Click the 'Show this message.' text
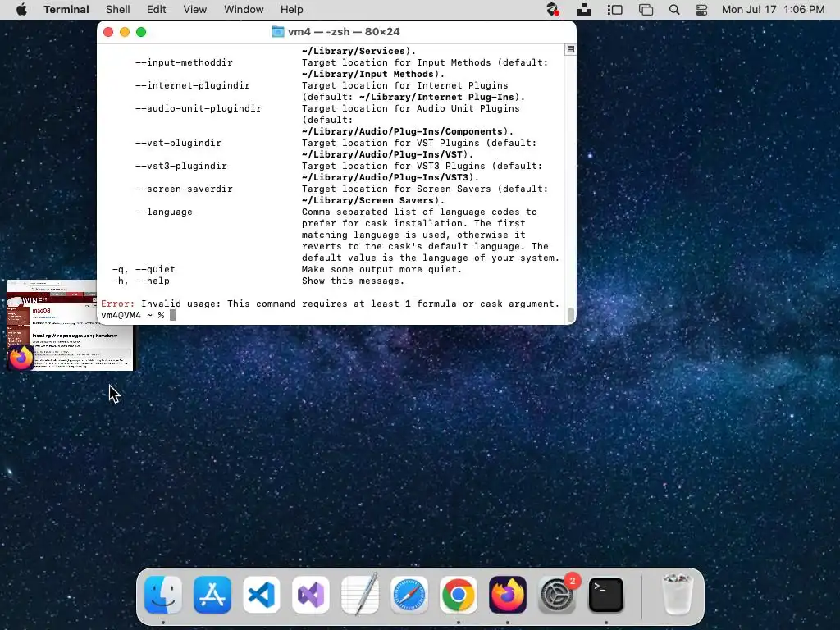The height and width of the screenshot is (630, 840). [353, 281]
